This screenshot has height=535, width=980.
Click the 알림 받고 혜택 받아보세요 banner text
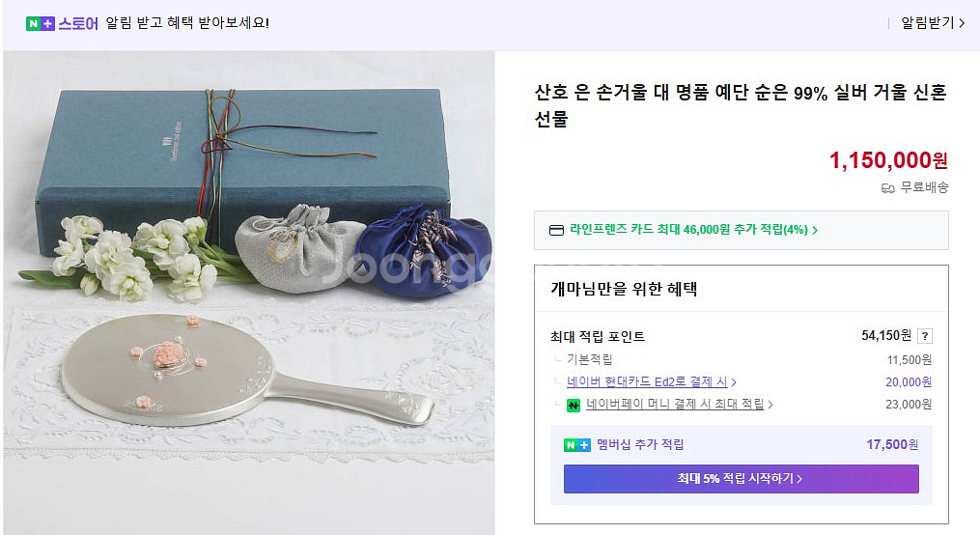pos(187,23)
